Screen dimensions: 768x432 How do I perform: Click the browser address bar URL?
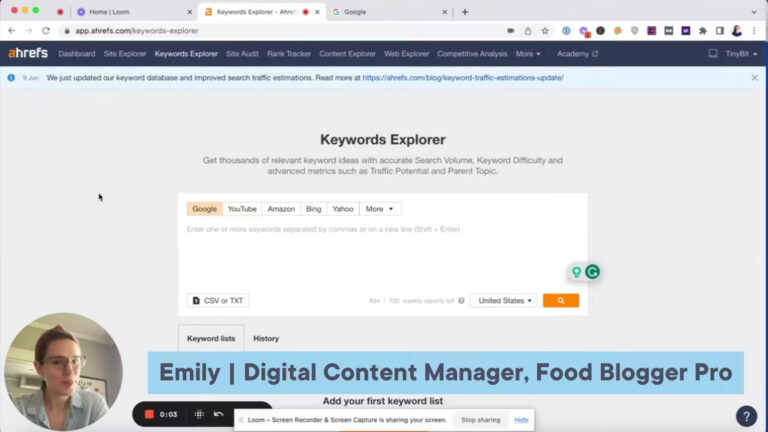click(137, 30)
